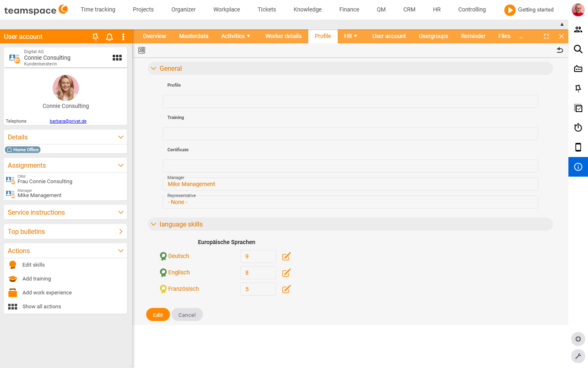Collapse the Service instructions section
The height and width of the screenshot is (368, 588).
pyautogui.click(x=121, y=212)
